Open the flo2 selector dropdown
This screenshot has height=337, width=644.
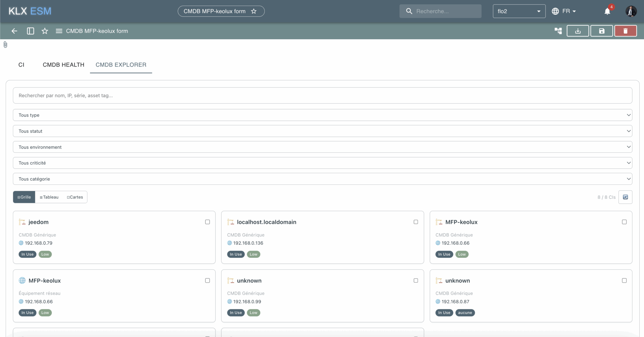519,11
